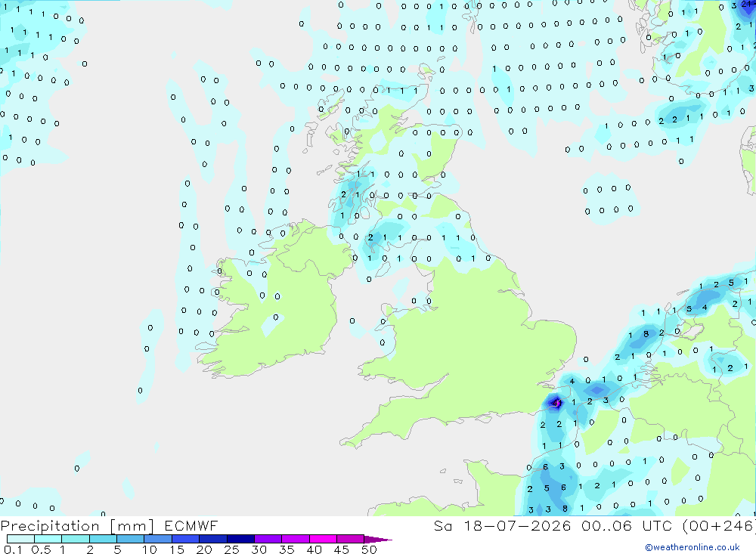The width and height of the screenshot is (756, 554).
Task: Click the '50' legend scale label
Action: point(369,549)
